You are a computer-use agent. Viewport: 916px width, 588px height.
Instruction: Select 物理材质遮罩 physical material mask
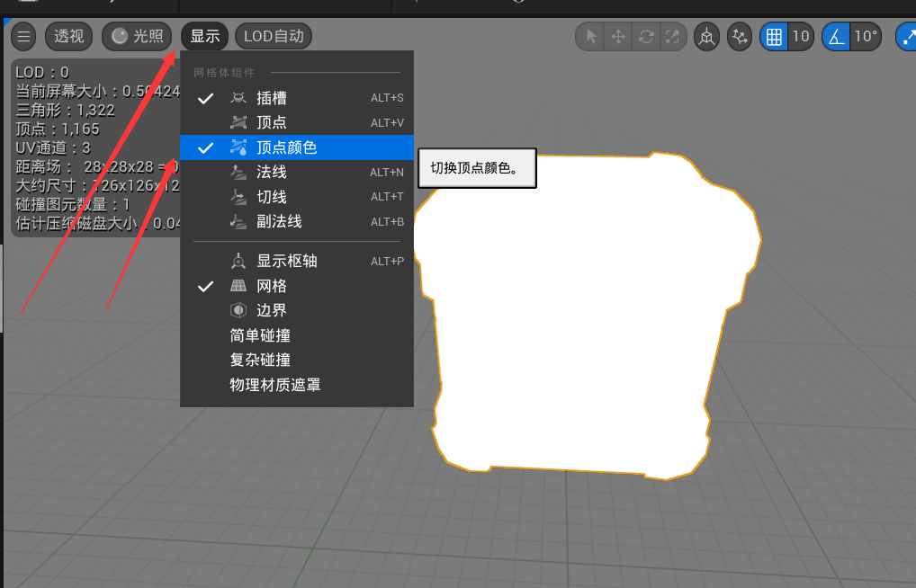[297, 385]
